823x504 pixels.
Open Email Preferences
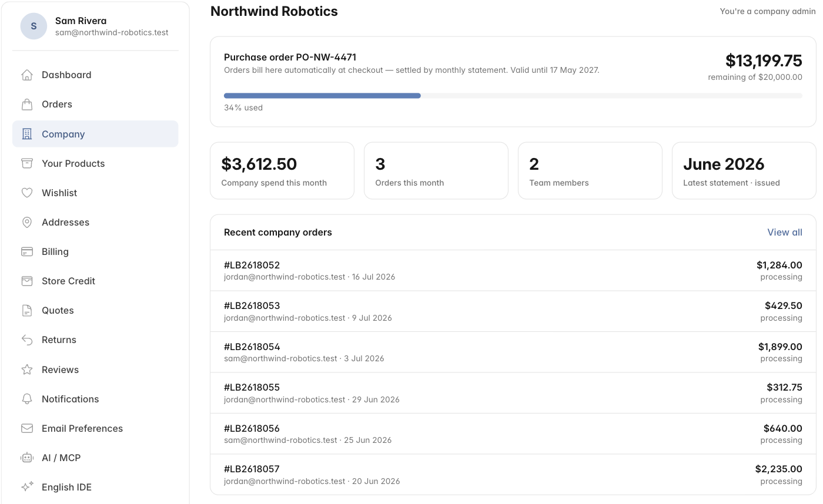coord(95,428)
